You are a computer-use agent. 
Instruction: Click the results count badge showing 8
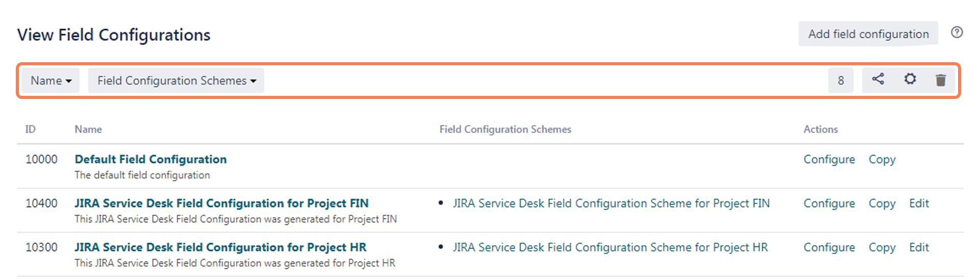tap(841, 81)
